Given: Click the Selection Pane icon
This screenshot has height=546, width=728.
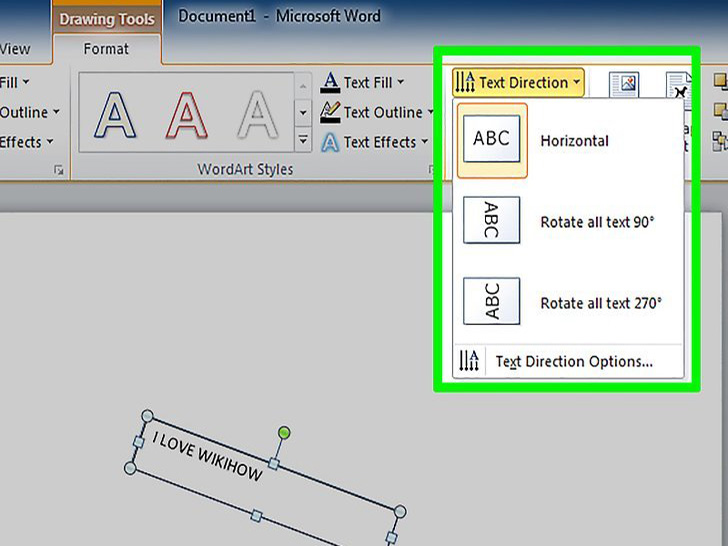Looking at the screenshot, I should [x=721, y=141].
